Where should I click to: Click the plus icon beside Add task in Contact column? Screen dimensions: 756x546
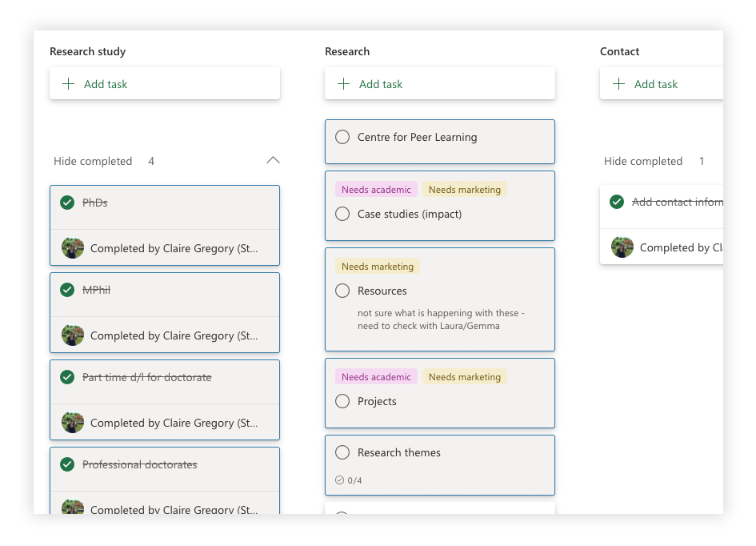click(619, 83)
